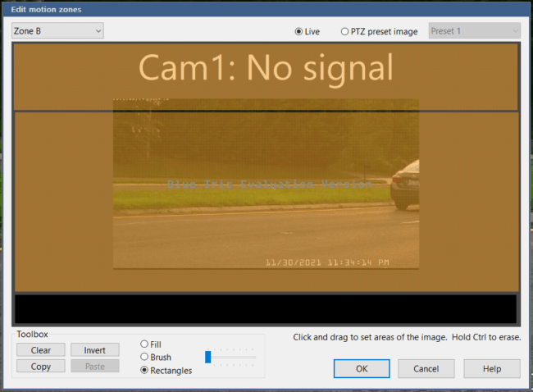Open the Zone B dropdown
The height and width of the screenshot is (392, 533).
tap(57, 31)
